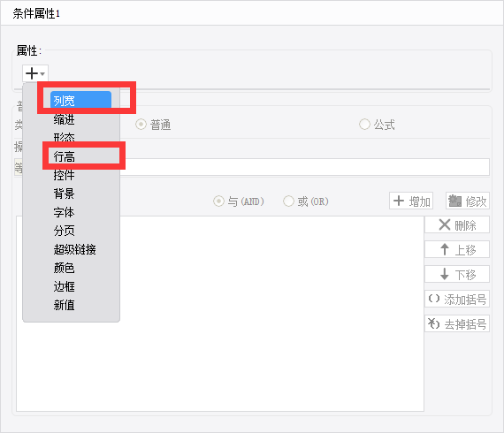
Task: Choose 边框 from the property menu
Action: point(64,286)
